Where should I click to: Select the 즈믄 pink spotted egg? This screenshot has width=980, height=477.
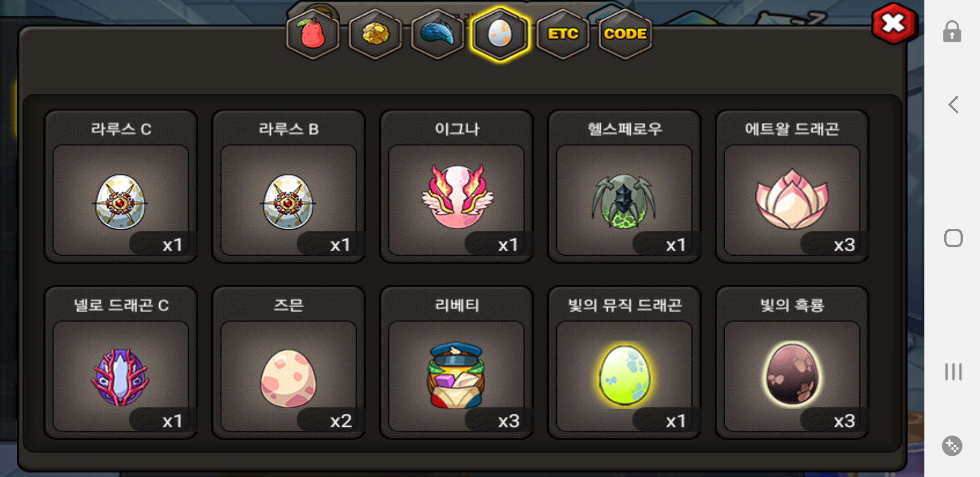(x=289, y=363)
